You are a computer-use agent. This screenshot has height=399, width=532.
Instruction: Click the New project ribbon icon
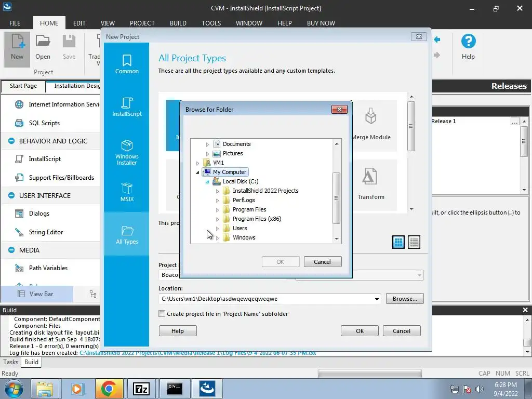tap(17, 48)
